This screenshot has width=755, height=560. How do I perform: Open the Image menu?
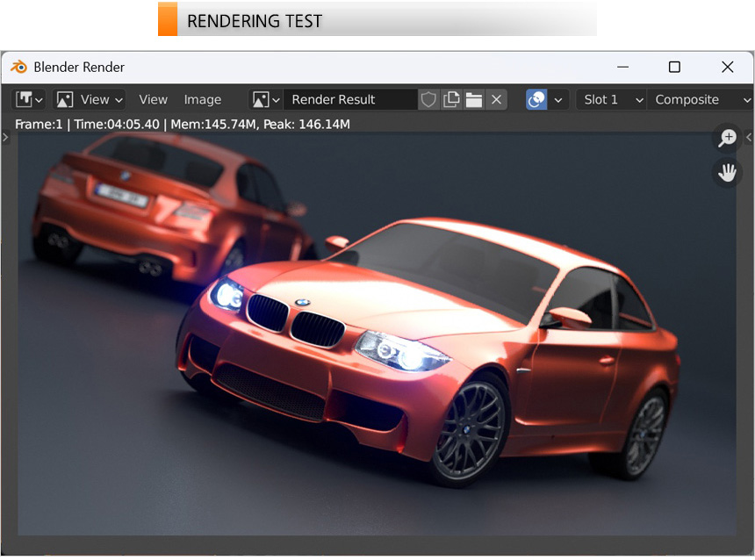point(203,100)
